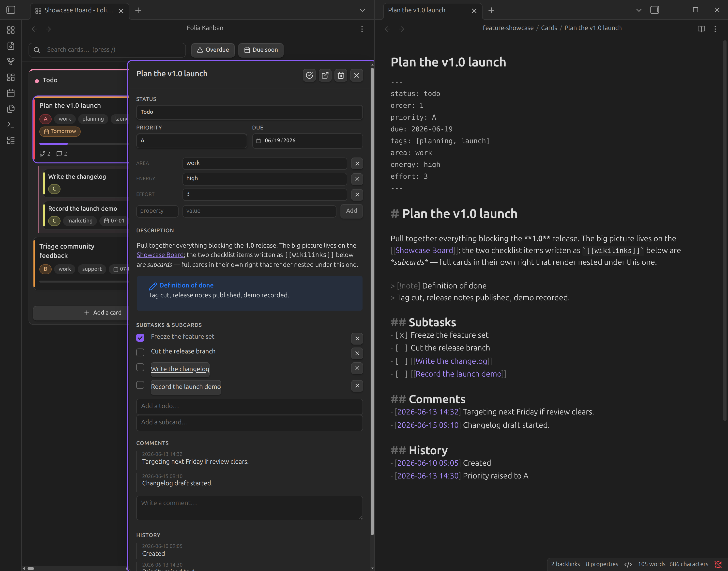Click the card detail vertical scrollbar
The width and height of the screenshot is (728, 571).
372,301
